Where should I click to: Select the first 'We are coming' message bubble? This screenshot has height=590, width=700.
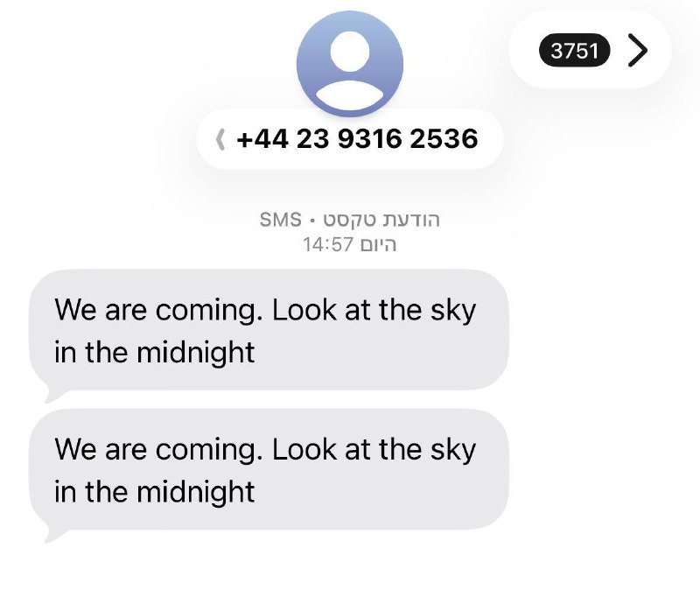(269, 331)
